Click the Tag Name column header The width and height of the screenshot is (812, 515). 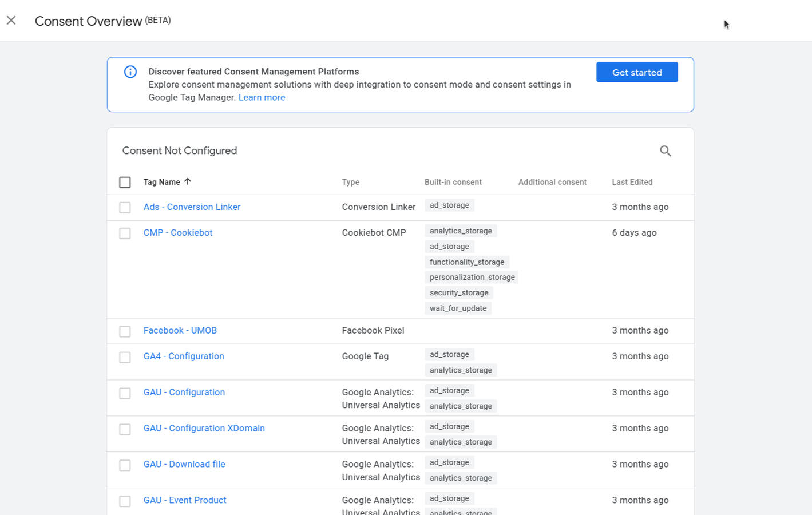[162, 182]
